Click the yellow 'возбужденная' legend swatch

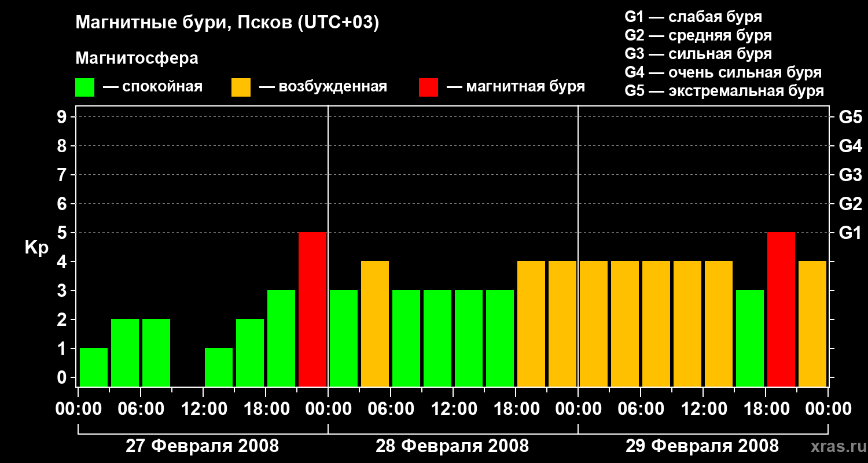point(241,87)
